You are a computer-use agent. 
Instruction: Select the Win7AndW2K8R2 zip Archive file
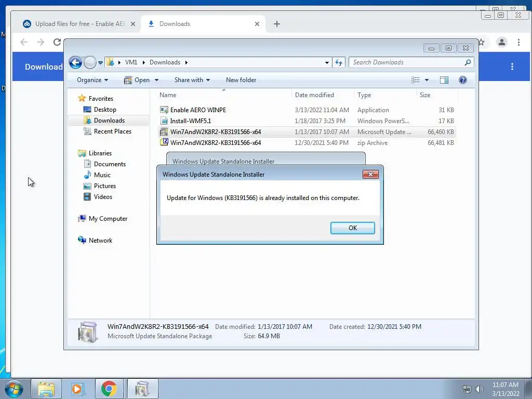pyautogui.click(x=307, y=143)
